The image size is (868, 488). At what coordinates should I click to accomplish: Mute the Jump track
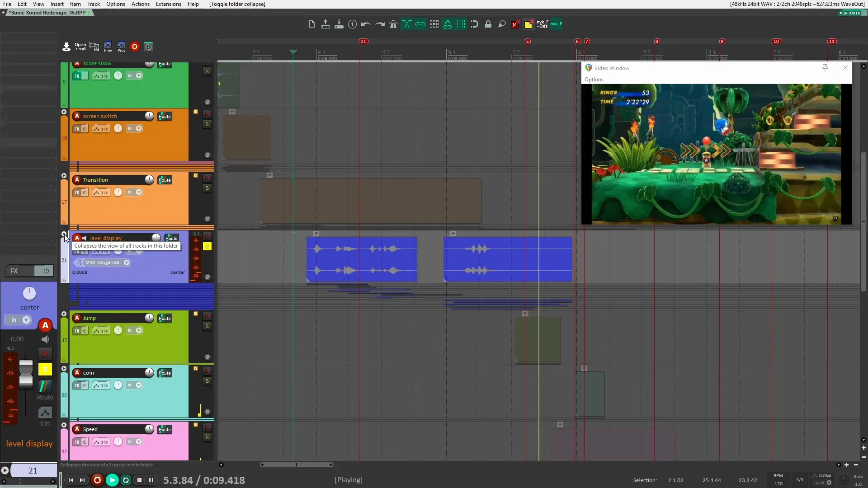click(x=207, y=316)
